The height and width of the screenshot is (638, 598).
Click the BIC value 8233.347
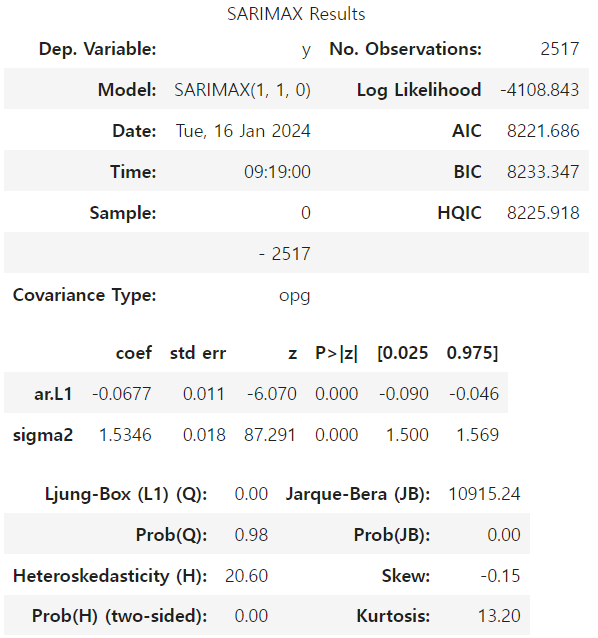pyautogui.click(x=543, y=172)
